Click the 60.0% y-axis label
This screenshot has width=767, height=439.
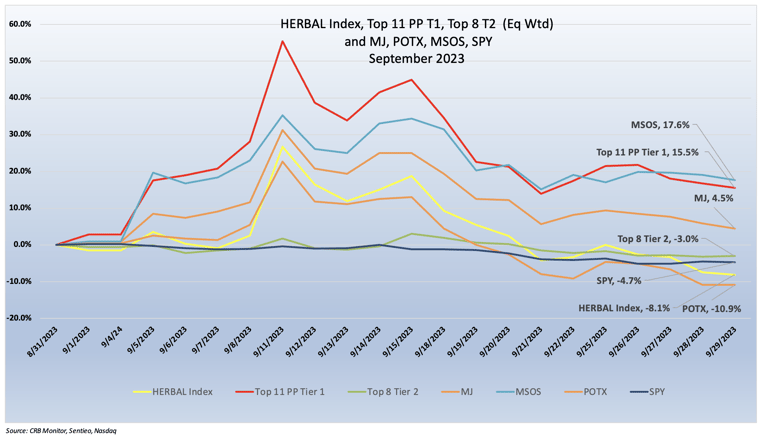(x=22, y=24)
